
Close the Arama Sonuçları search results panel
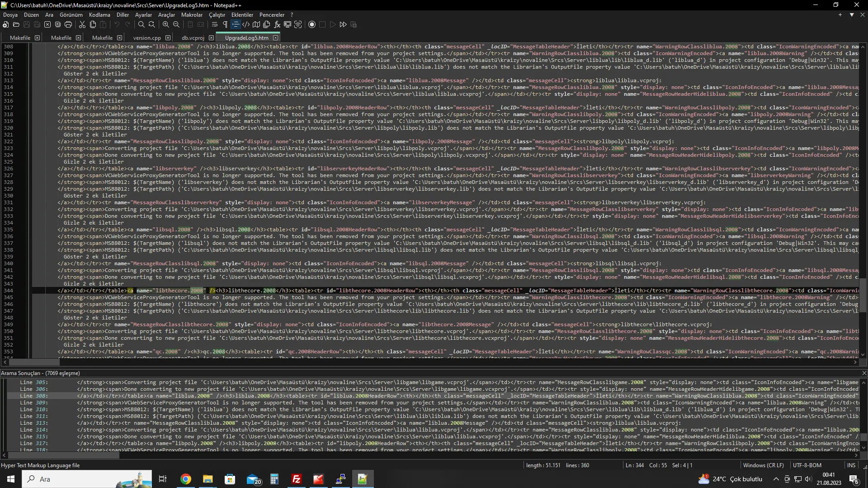[x=864, y=373]
